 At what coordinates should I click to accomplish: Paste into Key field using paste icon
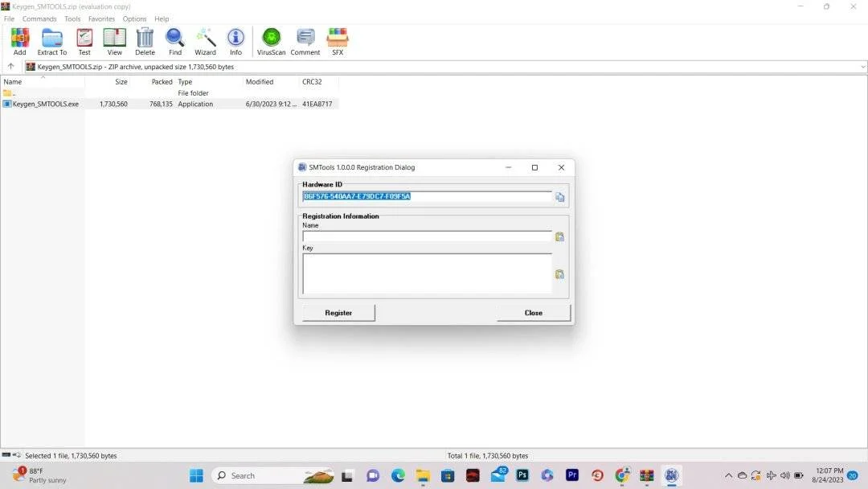(x=559, y=274)
